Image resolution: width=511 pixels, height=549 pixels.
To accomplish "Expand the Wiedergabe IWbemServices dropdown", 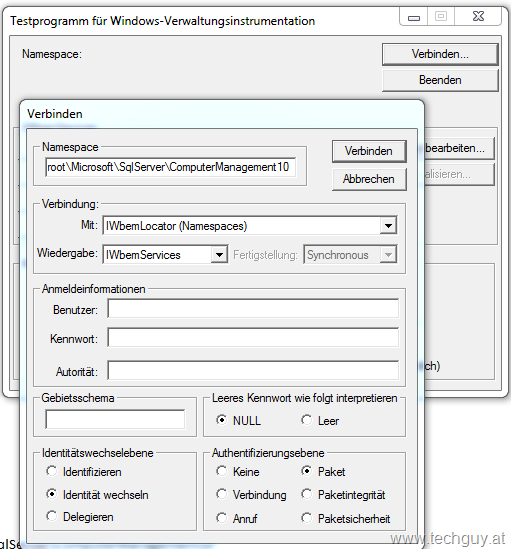I will (219, 255).
